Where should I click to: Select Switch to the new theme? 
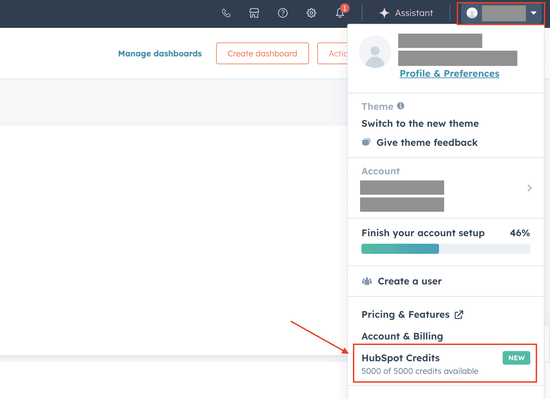pyautogui.click(x=420, y=123)
